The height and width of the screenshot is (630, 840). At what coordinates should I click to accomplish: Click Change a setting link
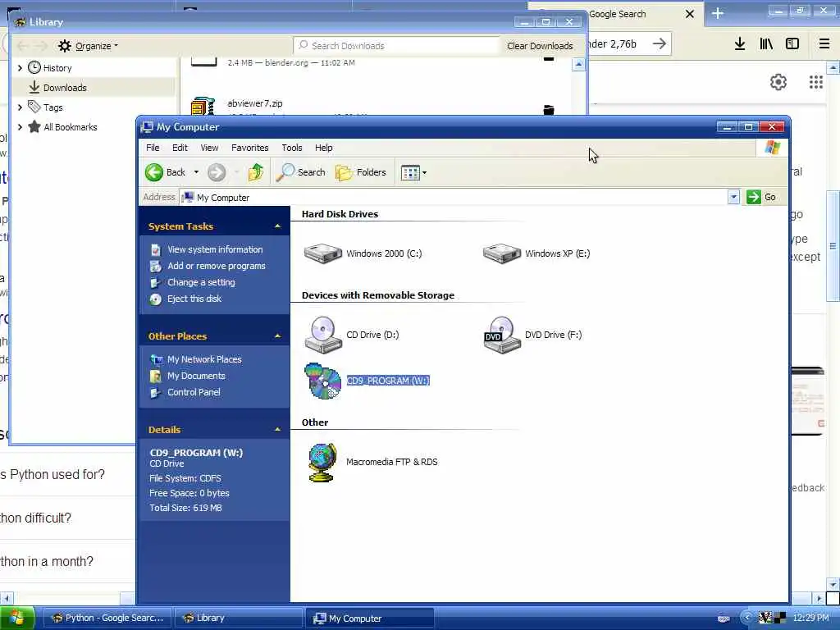click(201, 282)
